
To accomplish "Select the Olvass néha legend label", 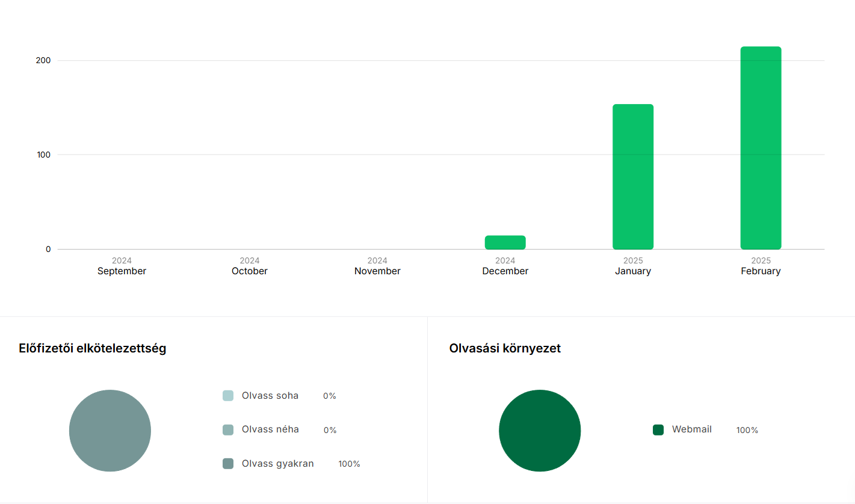I will [270, 429].
